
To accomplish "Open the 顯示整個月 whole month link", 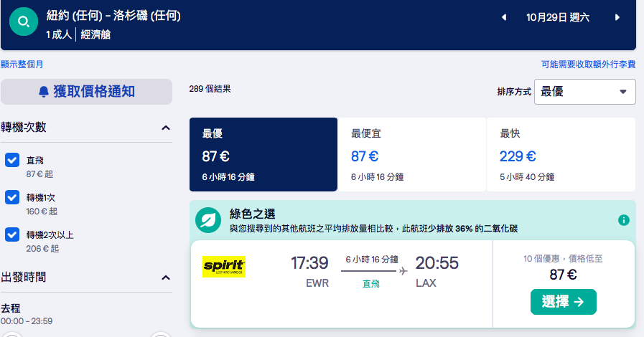I will pyautogui.click(x=22, y=65).
